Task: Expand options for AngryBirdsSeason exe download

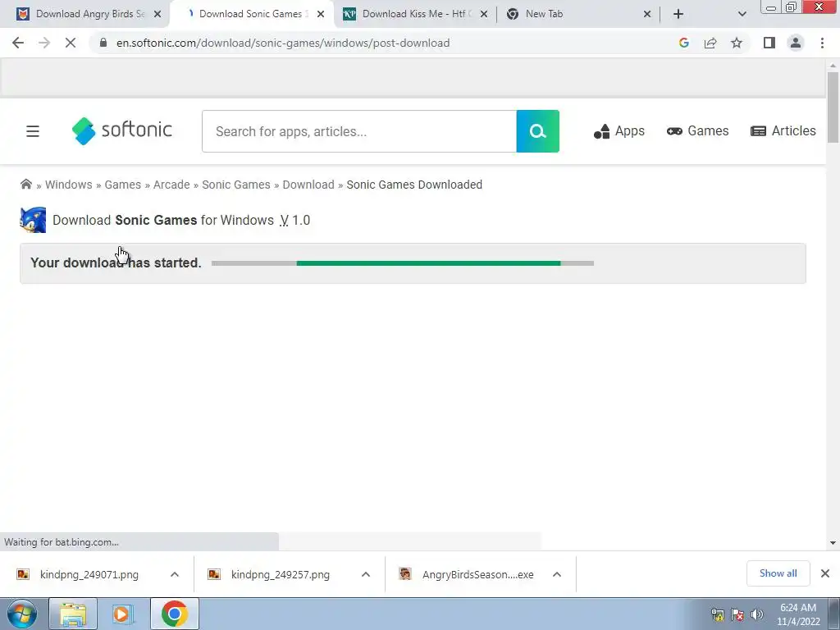Action: point(557,574)
